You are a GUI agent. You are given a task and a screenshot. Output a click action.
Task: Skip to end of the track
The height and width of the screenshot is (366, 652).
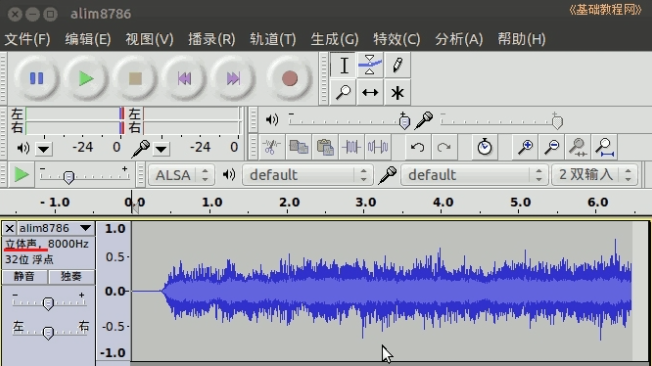click(233, 78)
